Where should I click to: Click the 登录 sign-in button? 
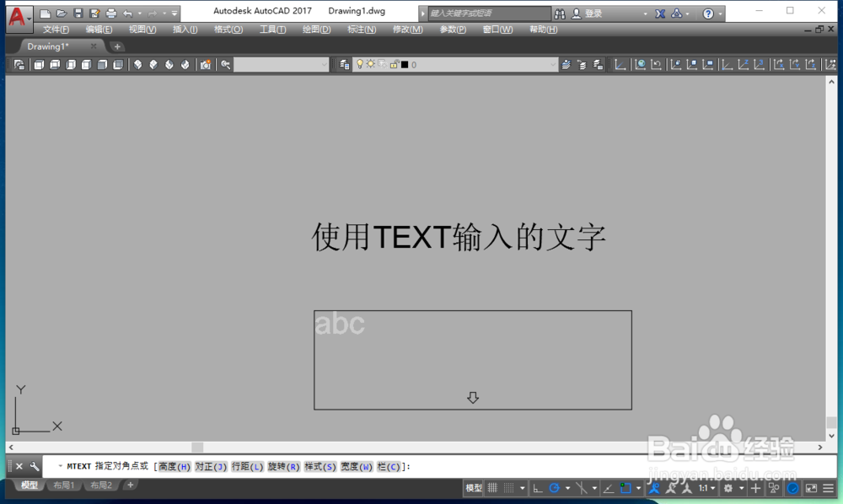pos(587,13)
